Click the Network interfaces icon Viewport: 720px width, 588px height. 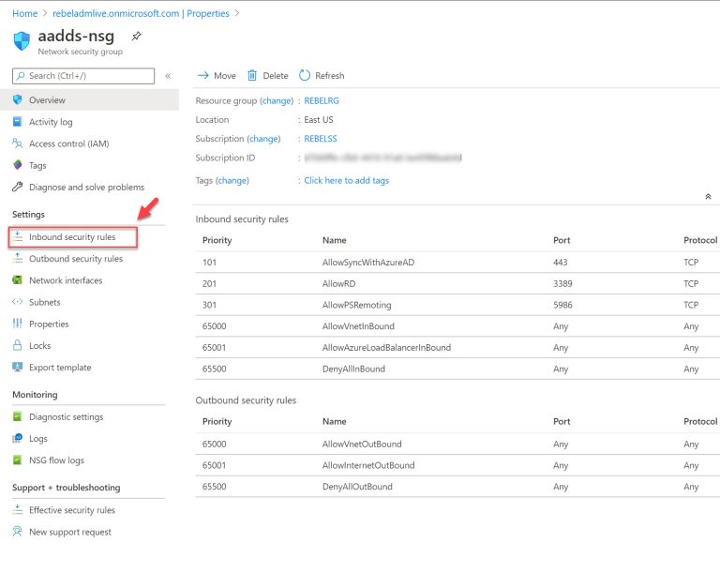18,279
